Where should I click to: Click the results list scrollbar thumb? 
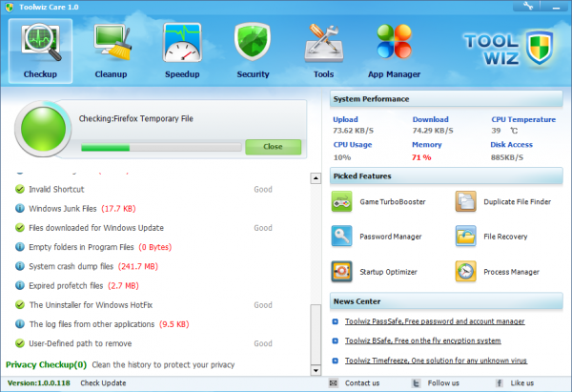[x=316, y=334]
